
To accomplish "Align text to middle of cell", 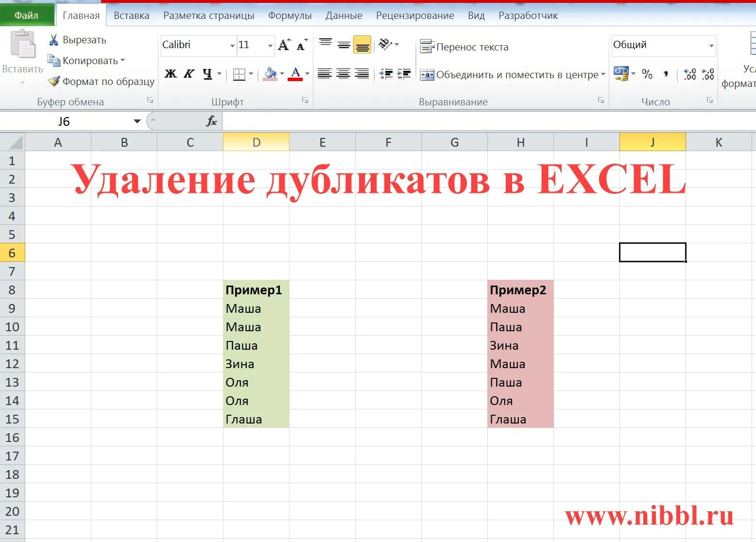I will pos(344,45).
